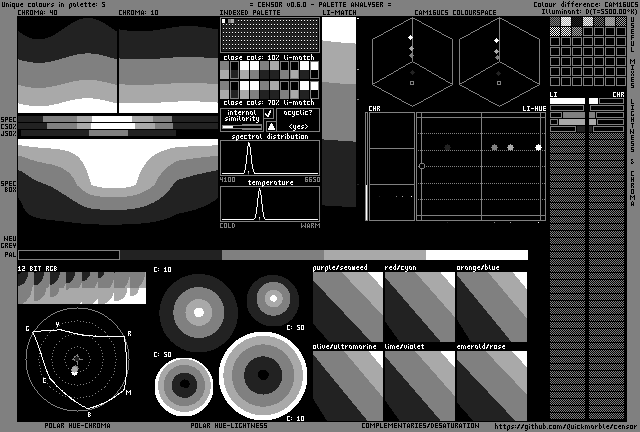Screen dimensions: 640x432
Task: Click the white rightmost point in LI-HUE plot
Action: pos(539,147)
